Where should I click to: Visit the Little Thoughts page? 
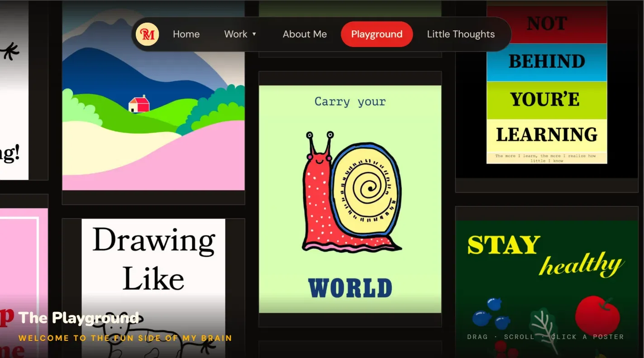tap(461, 34)
